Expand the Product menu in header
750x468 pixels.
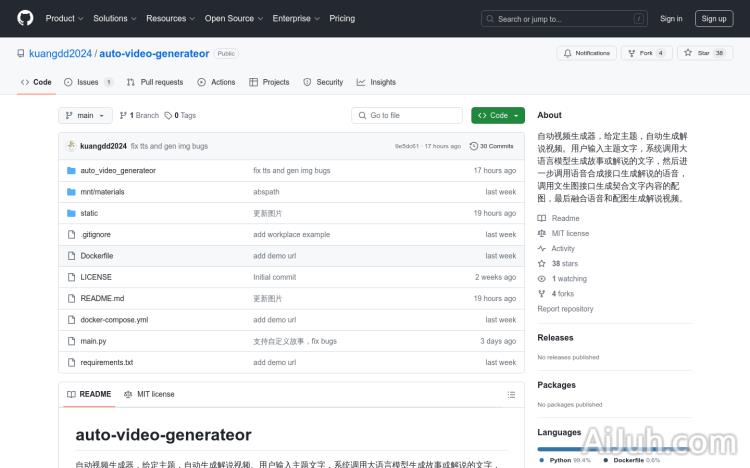(63, 18)
